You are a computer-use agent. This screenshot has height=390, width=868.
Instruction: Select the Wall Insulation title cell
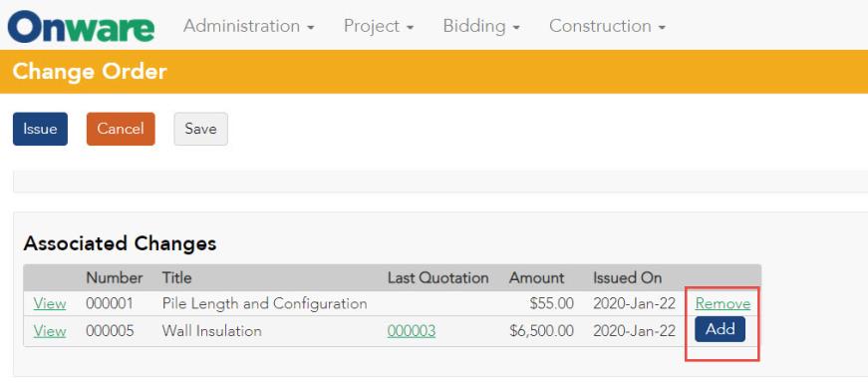pyautogui.click(x=212, y=331)
